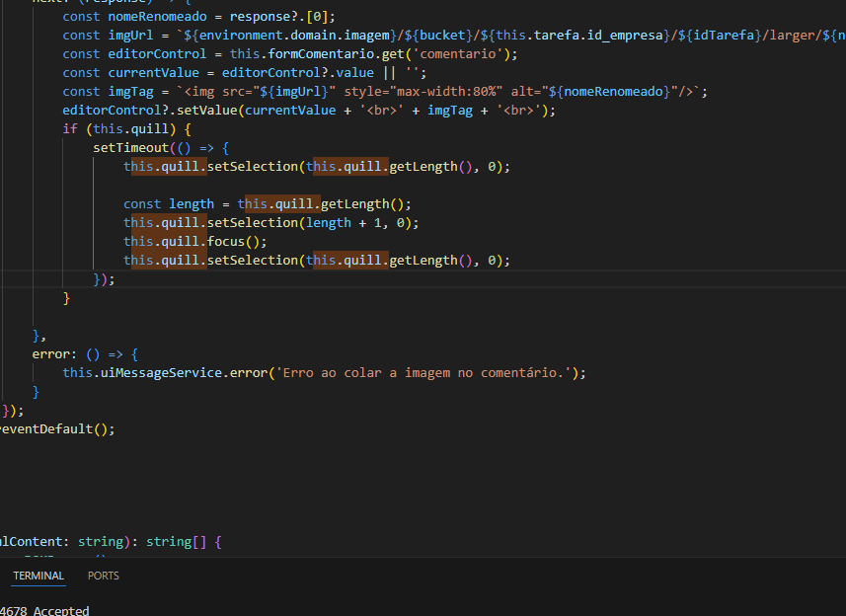Click the Accepted line in terminal output
This screenshot has width=846, height=616.
click(x=61, y=611)
